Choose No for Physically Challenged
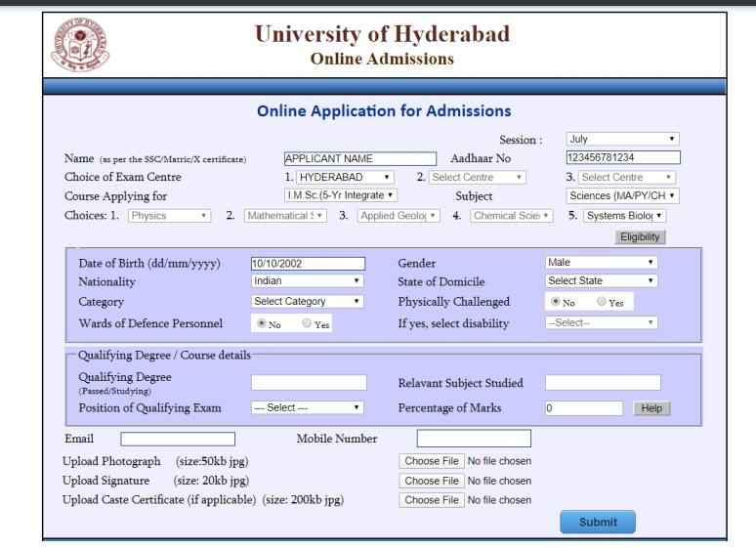Image resolution: width=756 pixels, height=549 pixels. [554, 302]
